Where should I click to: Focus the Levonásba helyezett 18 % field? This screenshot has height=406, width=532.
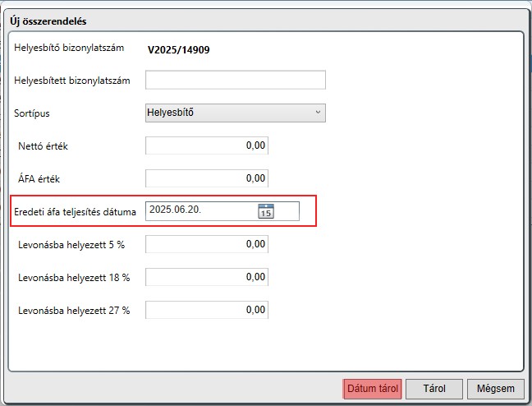207,277
